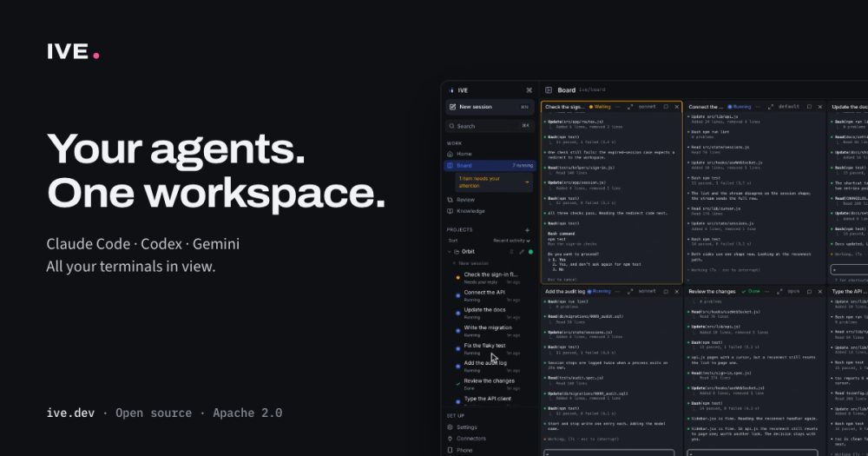Close the Connect the API panel
The image size is (868, 456).
(x=820, y=107)
